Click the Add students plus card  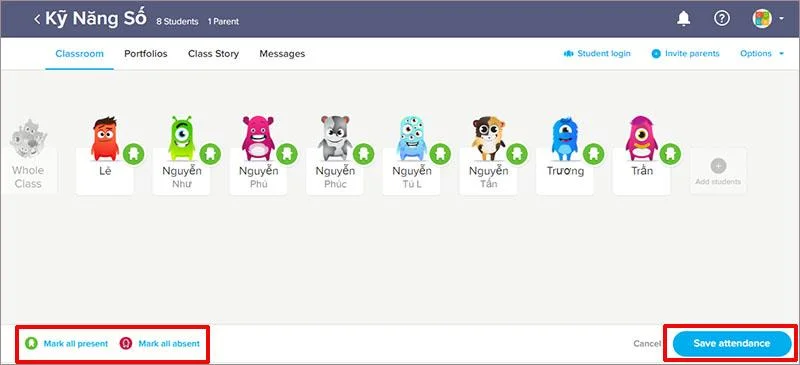pos(718,171)
